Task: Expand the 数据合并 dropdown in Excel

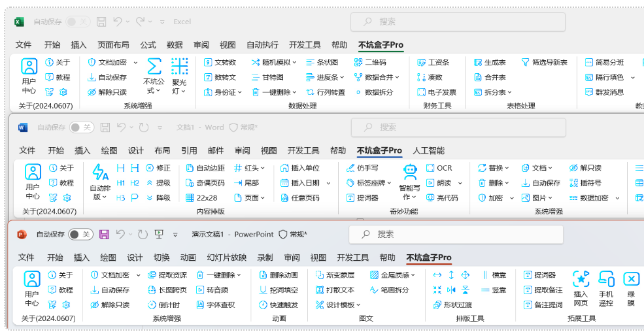Action: 397,77
